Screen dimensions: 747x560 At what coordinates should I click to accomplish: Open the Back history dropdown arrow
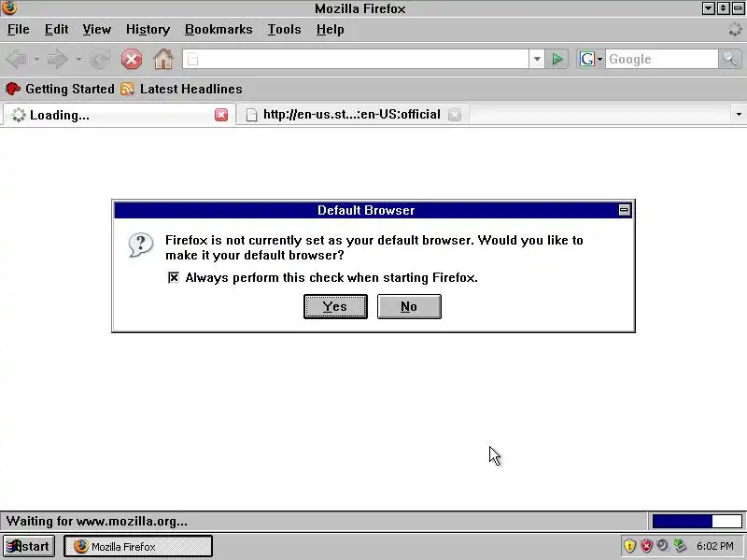(x=36, y=60)
